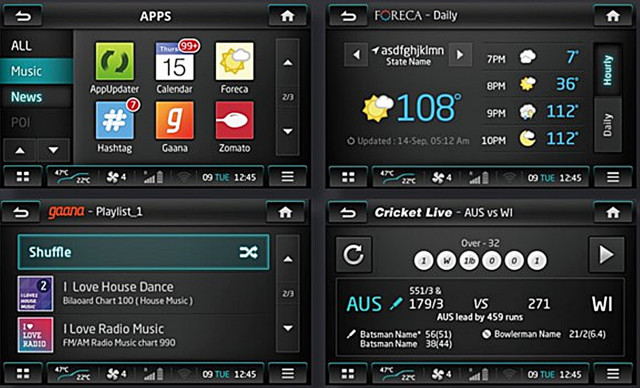The image size is (640, 388).
Task: Select the News apps category
Action: coord(37,97)
